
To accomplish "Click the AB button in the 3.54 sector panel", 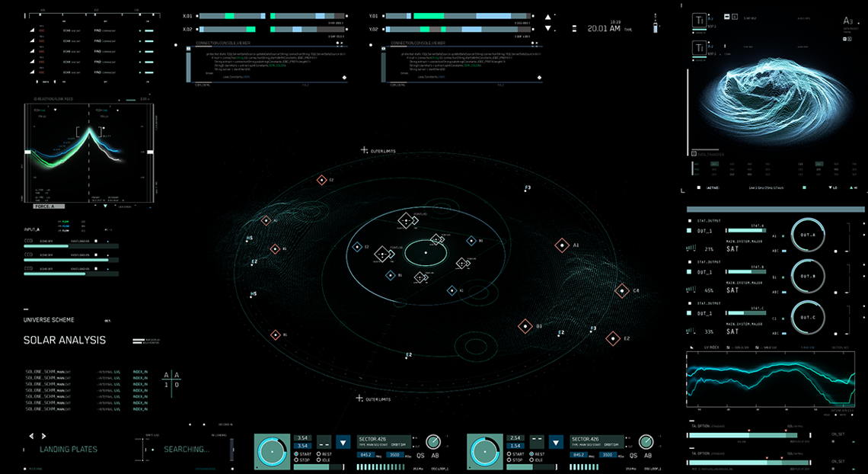I will 435,455.
